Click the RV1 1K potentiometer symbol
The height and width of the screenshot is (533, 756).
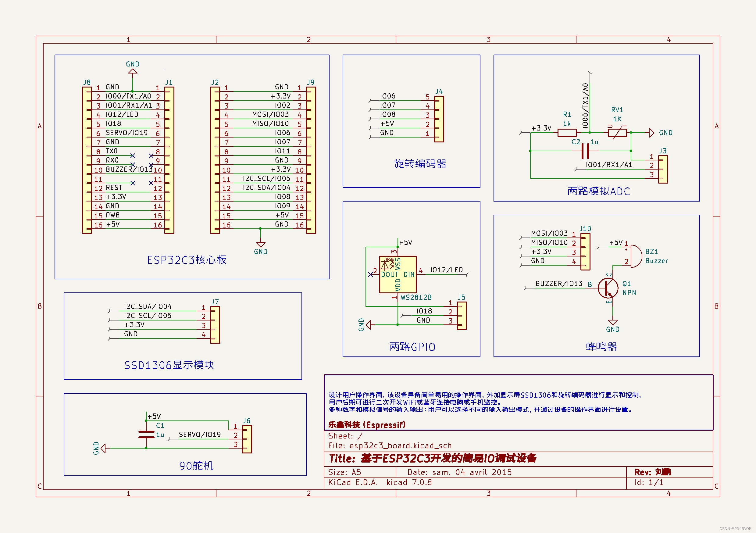(x=617, y=133)
